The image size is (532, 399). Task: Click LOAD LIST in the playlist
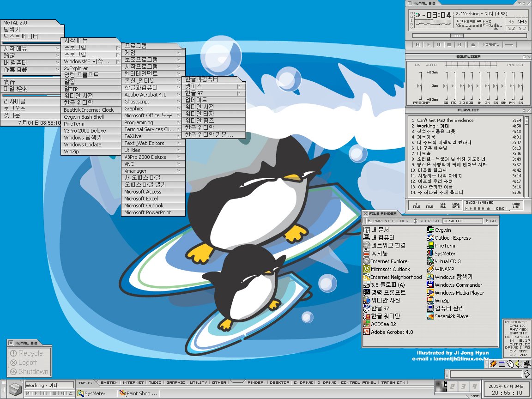(516, 205)
